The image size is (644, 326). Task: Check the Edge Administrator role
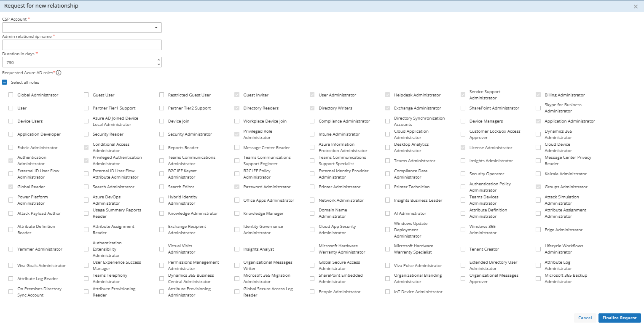pyautogui.click(x=538, y=230)
